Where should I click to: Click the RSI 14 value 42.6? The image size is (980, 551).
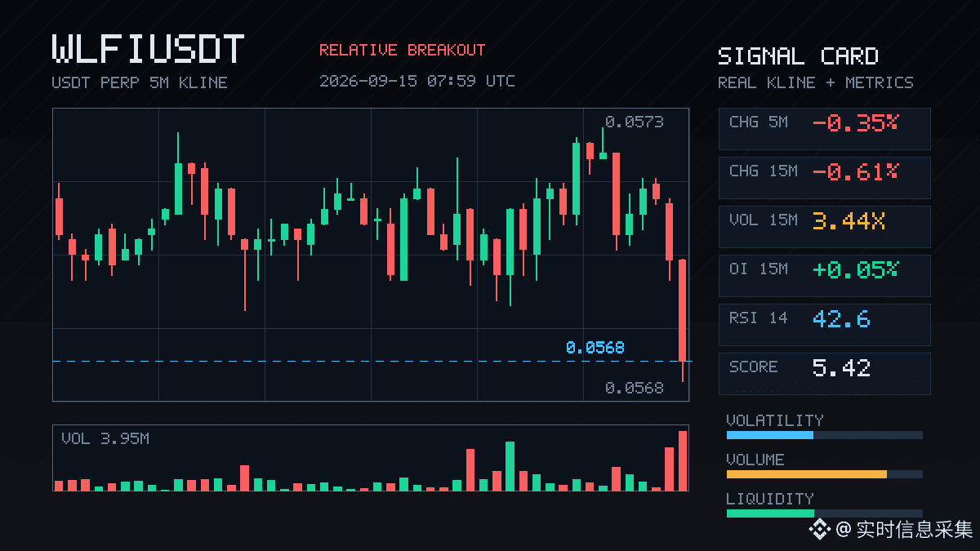pos(841,318)
